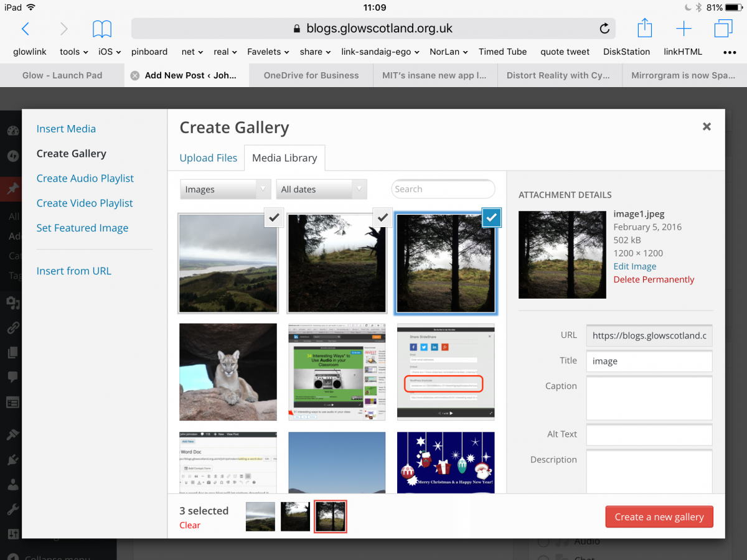Open a new tab with plus icon

pyautogui.click(x=684, y=29)
